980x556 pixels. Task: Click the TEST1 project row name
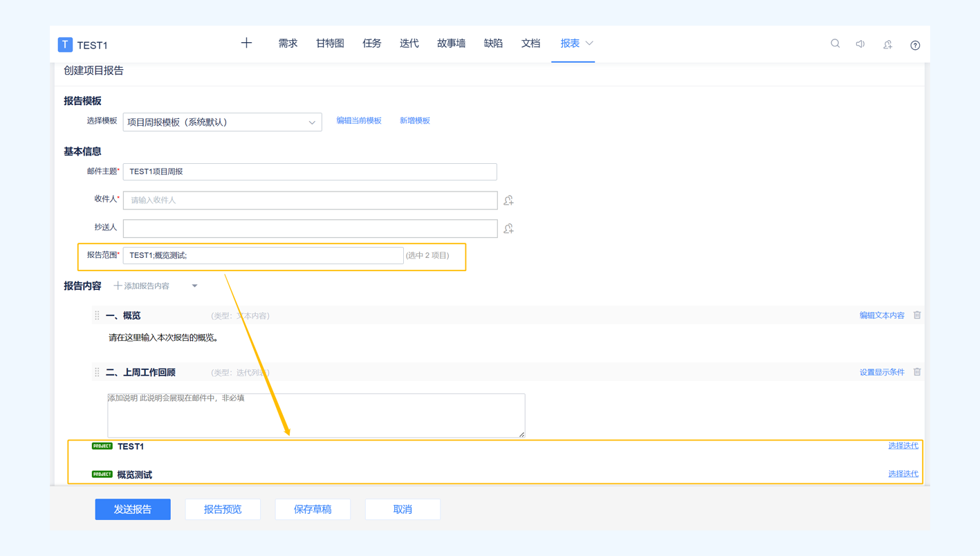131,447
